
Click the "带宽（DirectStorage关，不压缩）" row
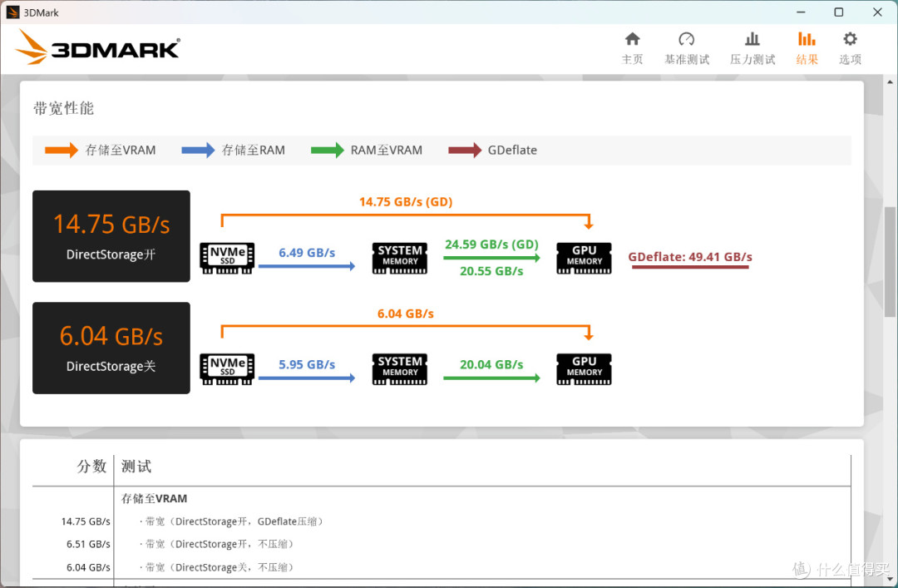[217, 567]
